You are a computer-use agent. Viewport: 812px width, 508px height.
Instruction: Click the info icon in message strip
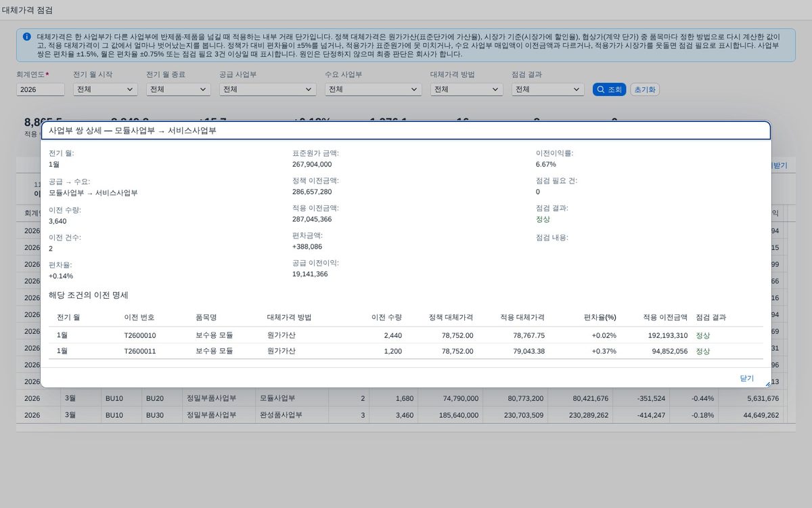point(26,37)
